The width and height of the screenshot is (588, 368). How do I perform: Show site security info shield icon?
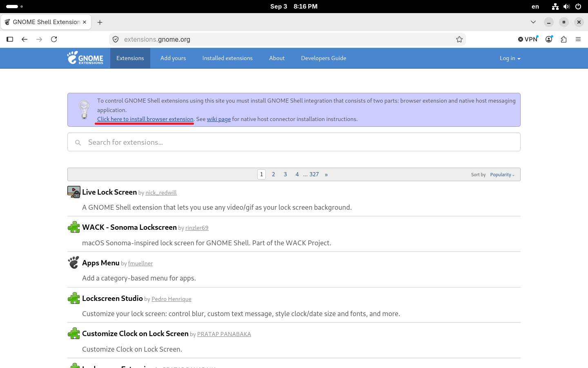(x=116, y=39)
